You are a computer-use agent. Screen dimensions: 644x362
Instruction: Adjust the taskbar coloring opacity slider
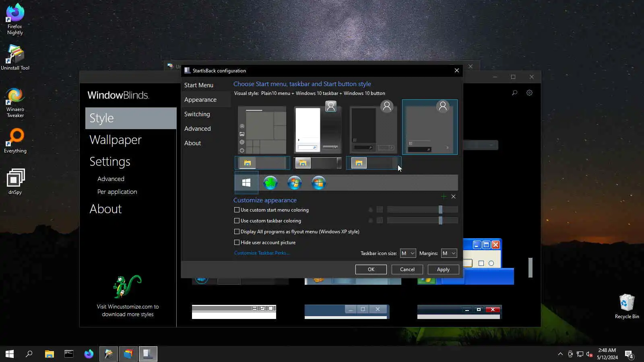[423, 220]
